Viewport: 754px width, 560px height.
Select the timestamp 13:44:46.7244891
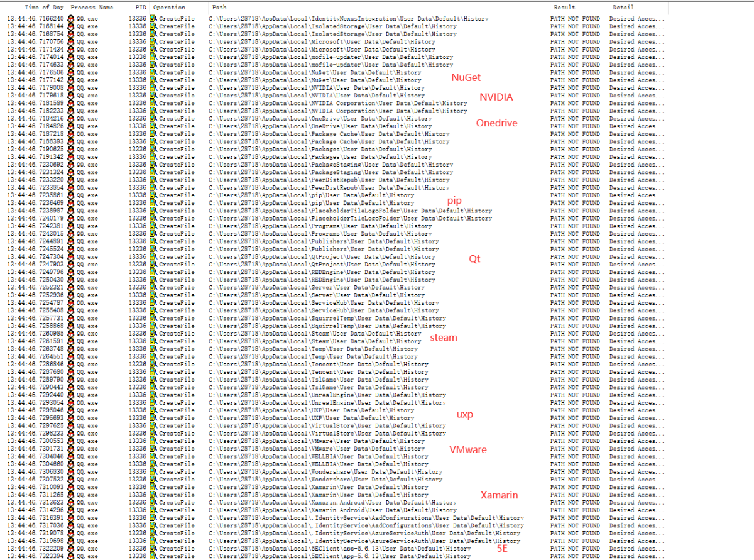35,241
